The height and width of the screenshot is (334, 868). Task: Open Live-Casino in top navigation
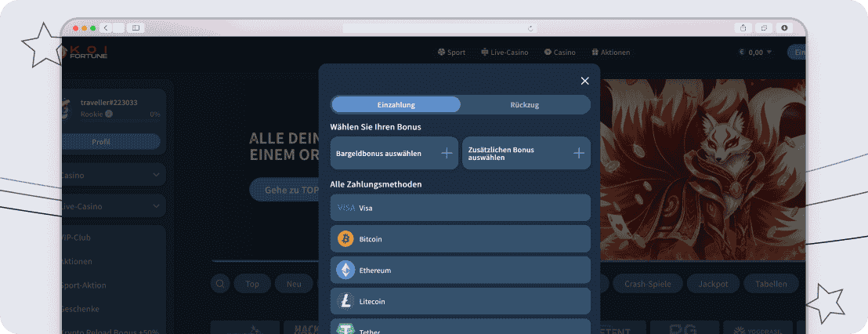(505, 53)
